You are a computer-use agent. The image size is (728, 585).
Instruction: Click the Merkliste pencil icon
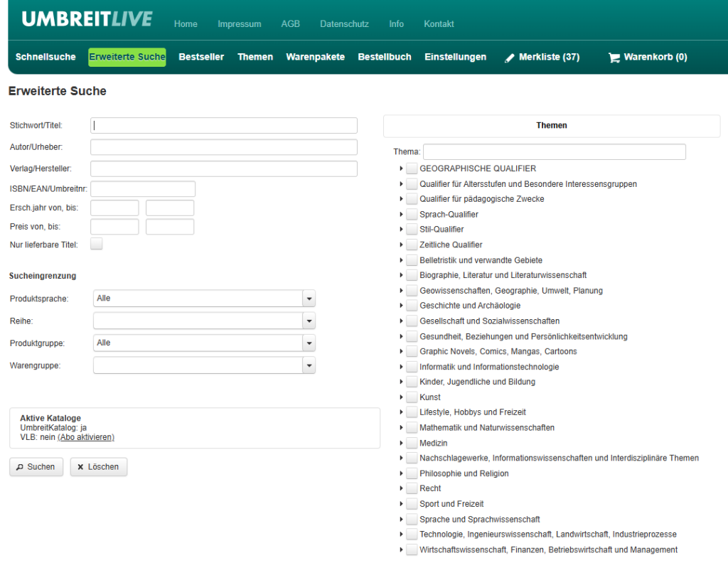click(509, 58)
